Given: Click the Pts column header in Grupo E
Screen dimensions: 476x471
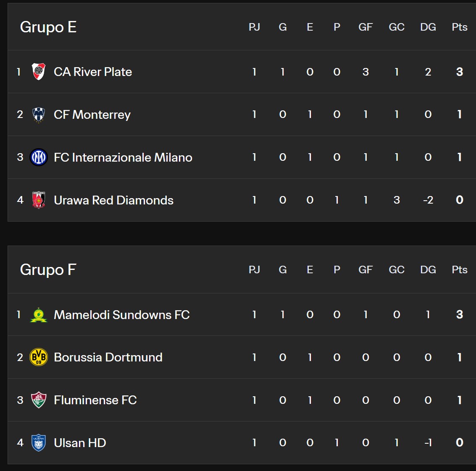Looking at the screenshot, I should point(460,27).
